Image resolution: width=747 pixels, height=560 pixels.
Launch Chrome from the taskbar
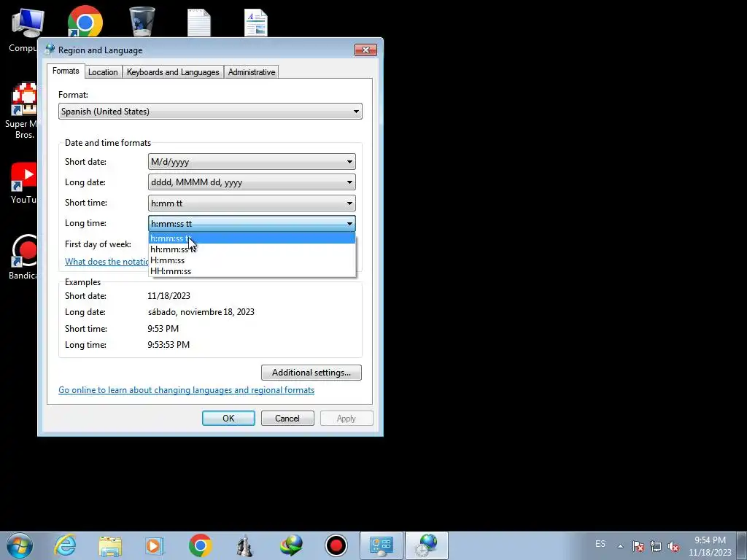[x=200, y=545]
